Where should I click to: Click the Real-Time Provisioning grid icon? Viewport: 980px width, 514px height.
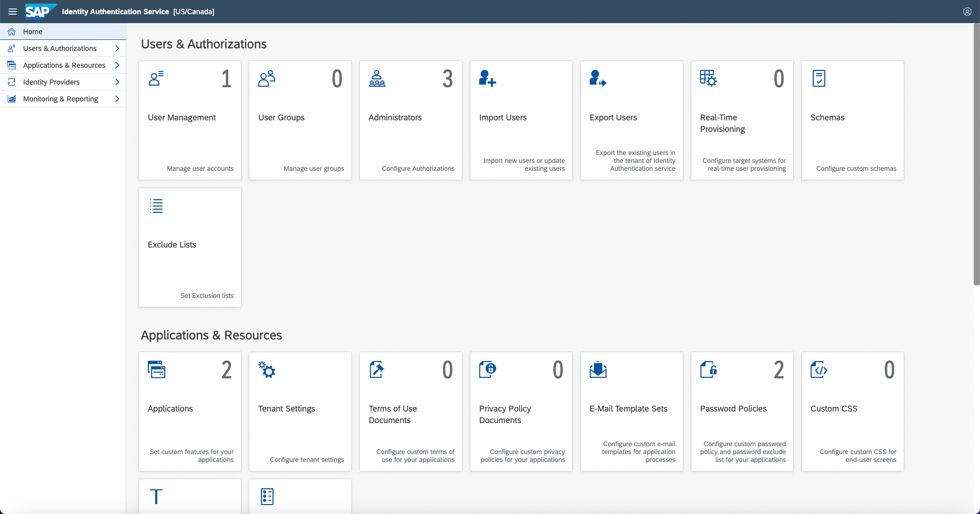(x=708, y=79)
